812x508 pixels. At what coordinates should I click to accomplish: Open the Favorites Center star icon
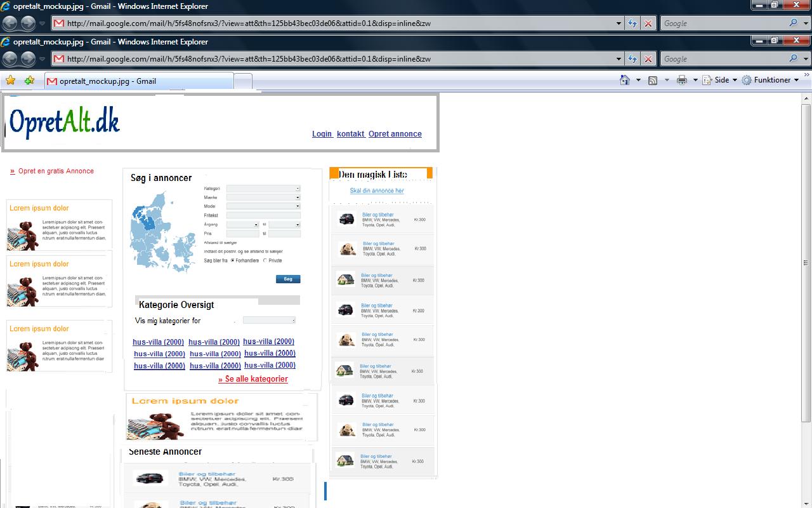pos(10,81)
